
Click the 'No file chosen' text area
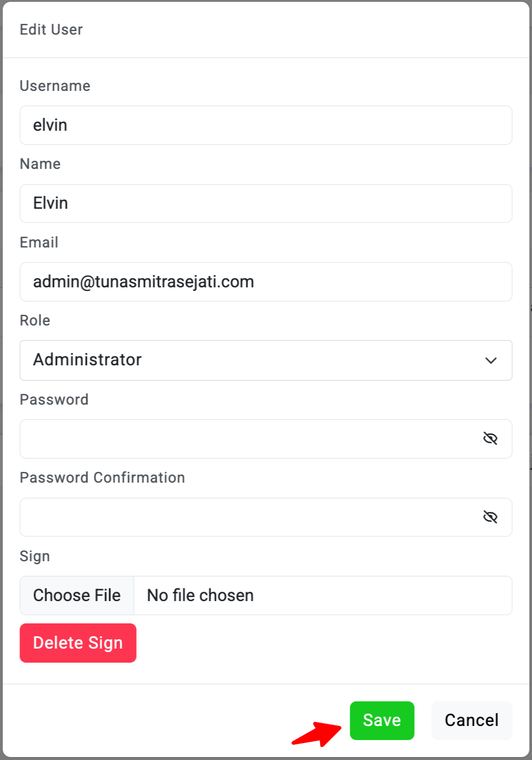coord(201,596)
